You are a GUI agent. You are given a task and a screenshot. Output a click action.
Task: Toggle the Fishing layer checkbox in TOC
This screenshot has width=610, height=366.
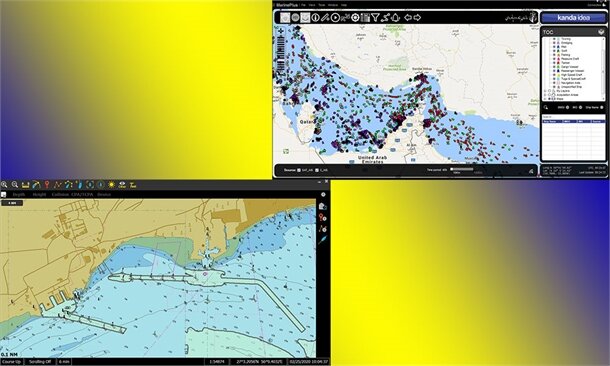tap(554, 55)
